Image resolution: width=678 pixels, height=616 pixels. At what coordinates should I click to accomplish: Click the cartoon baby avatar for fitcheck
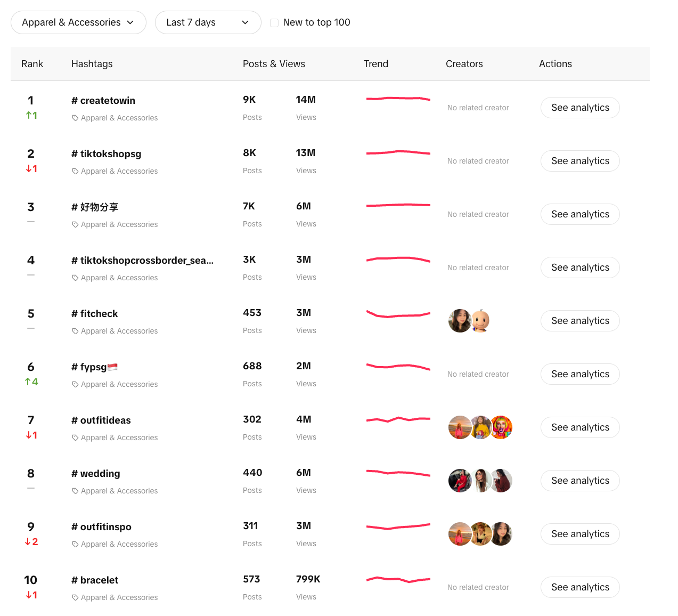coord(480,321)
